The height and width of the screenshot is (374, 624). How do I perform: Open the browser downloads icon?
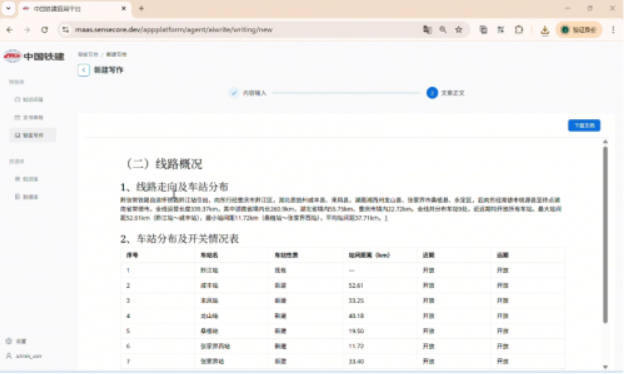point(545,30)
